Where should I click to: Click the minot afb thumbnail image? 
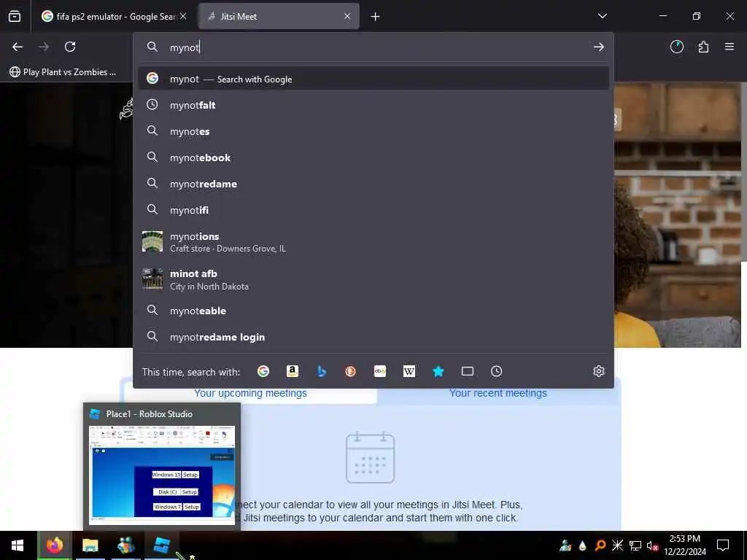click(152, 279)
